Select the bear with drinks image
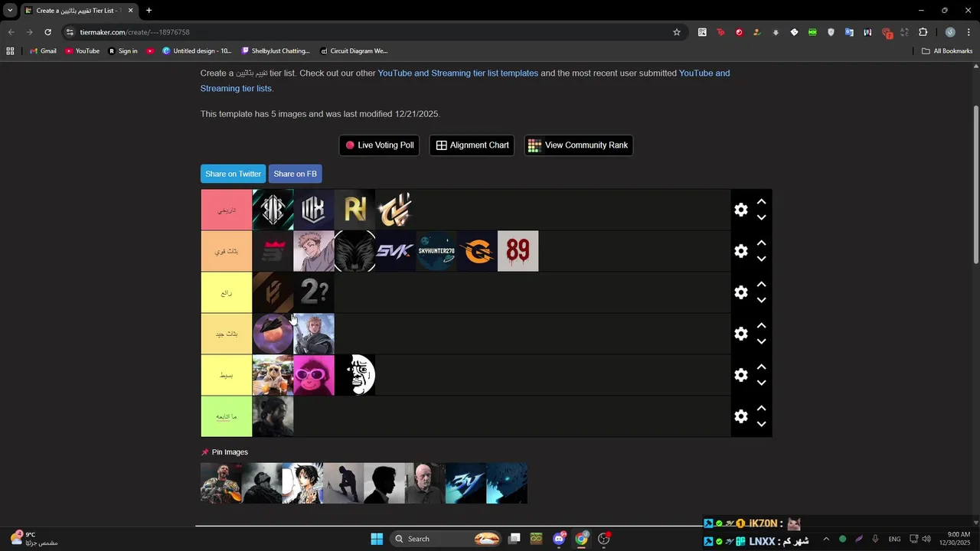The height and width of the screenshot is (551, 980). click(273, 375)
